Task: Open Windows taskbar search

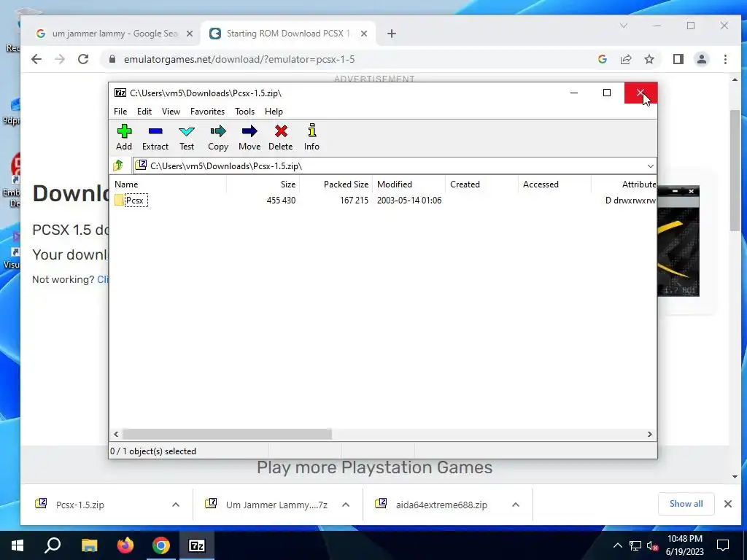Action: click(53, 545)
